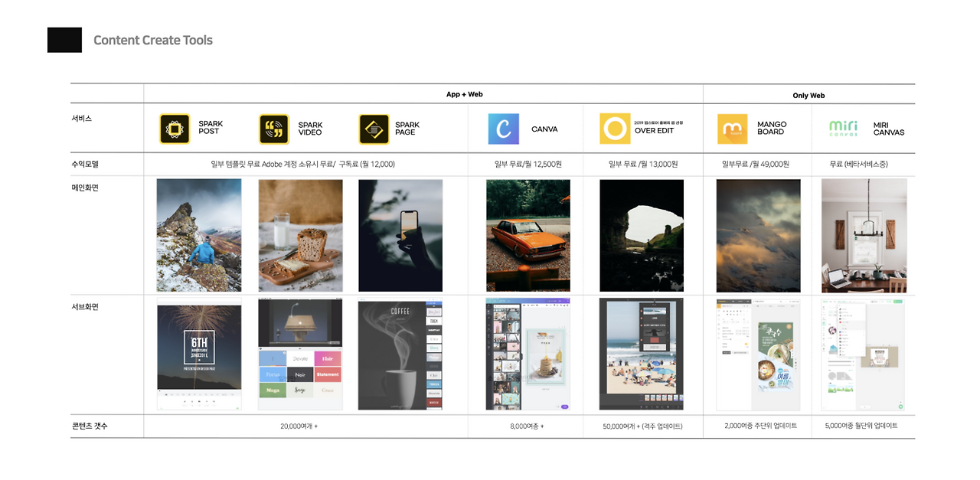Click the 'Only Web' column header
980x480 pixels.
(x=808, y=96)
